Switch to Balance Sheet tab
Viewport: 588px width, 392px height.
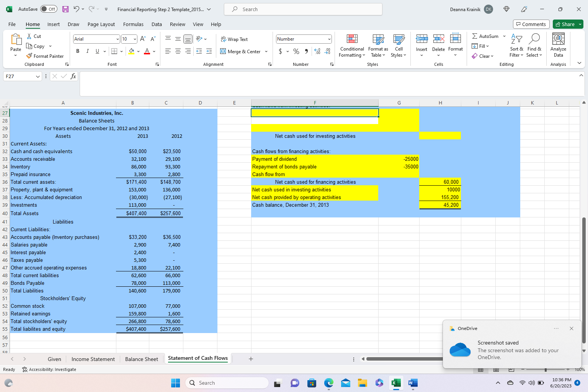click(142, 359)
